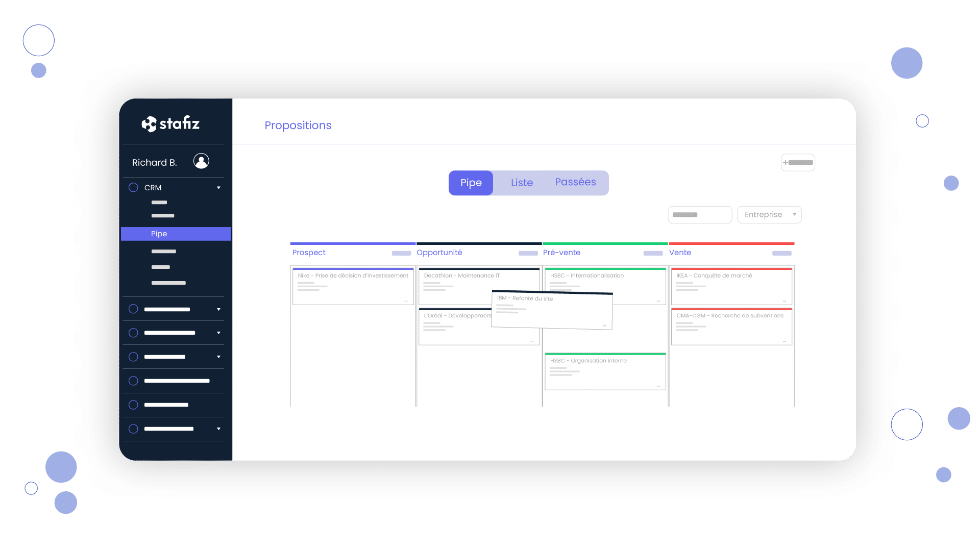980x551 pixels.
Task: Select Pipe in the sidebar
Action: [176, 234]
